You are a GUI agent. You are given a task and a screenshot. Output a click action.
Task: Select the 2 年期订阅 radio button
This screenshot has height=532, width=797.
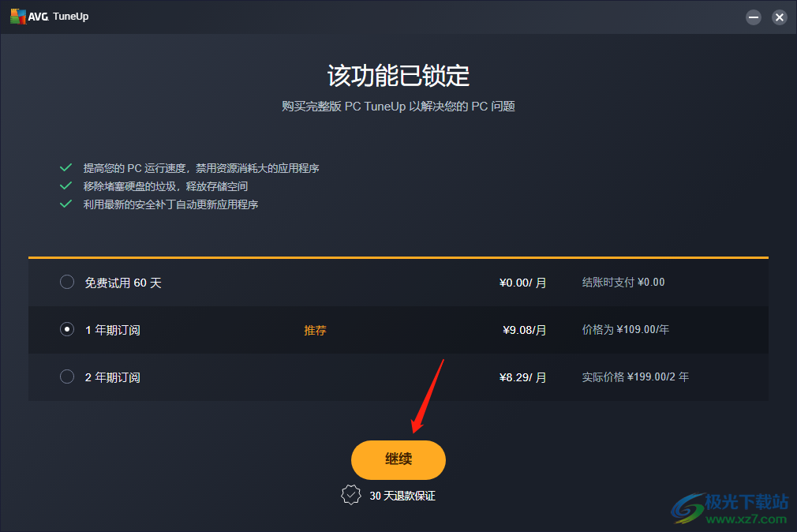(67, 377)
